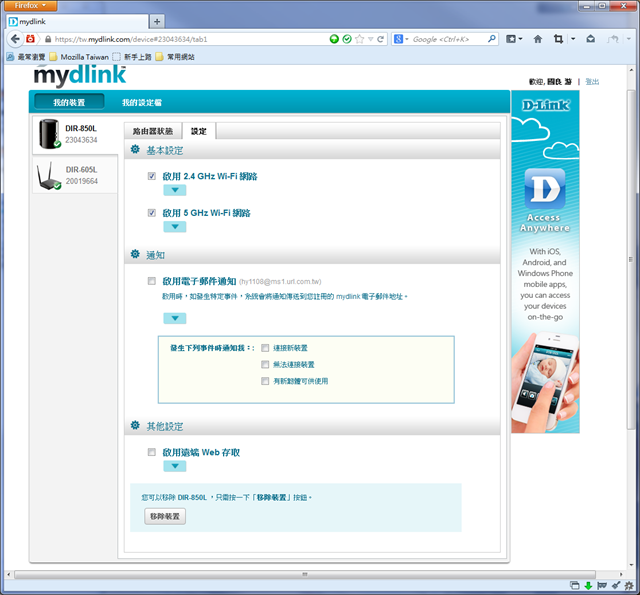The height and width of the screenshot is (595, 640).
Task: Click the vertical scrollbar thumb
Action: [x=631, y=259]
